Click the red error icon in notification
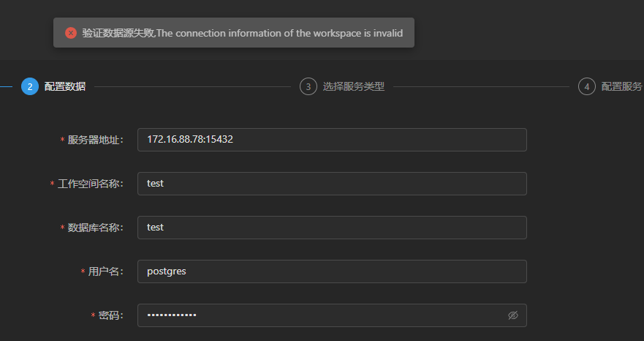644x341 pixels. [x=71, y=33]
